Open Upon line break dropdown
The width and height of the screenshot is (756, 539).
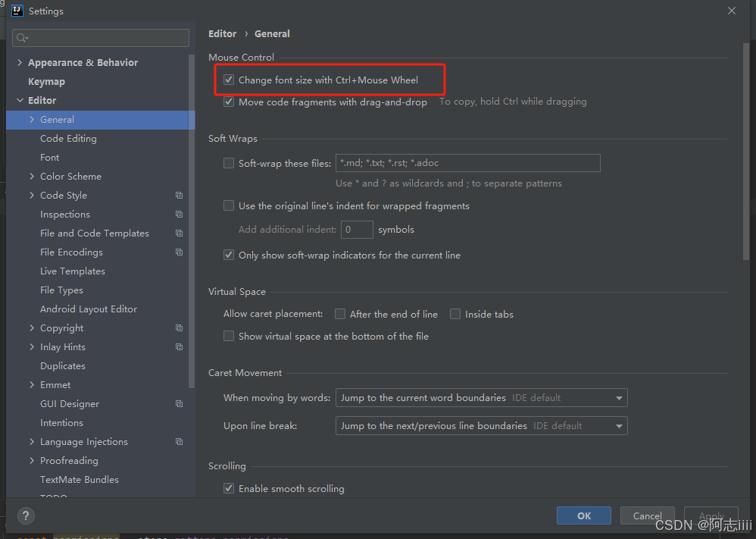[481, 425]
